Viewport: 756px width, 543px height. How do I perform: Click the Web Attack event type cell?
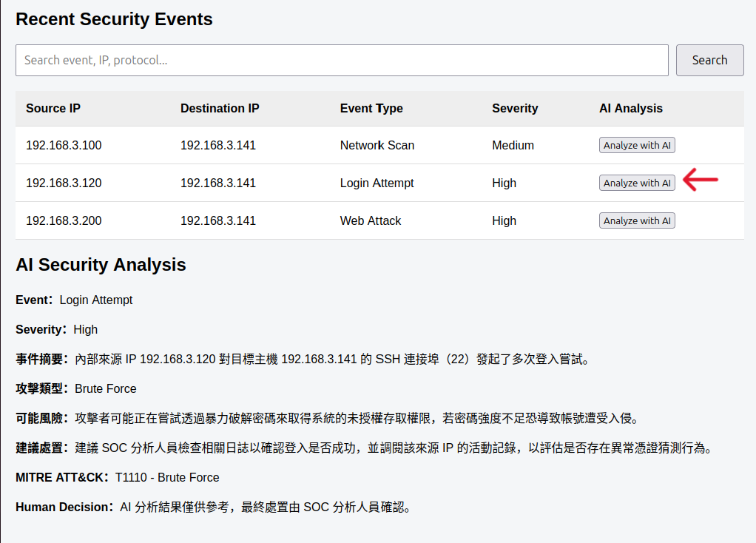pyautogui.click(x=371, y=220)
